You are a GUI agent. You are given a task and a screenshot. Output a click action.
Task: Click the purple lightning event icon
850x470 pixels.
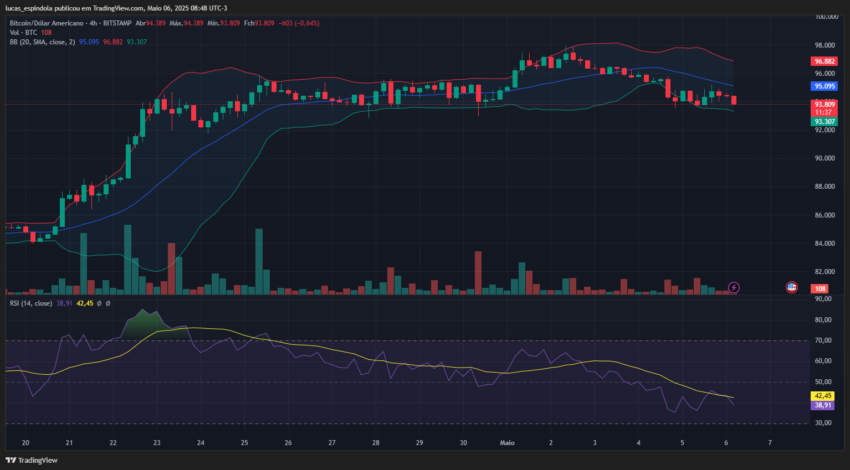pos(733,287)
